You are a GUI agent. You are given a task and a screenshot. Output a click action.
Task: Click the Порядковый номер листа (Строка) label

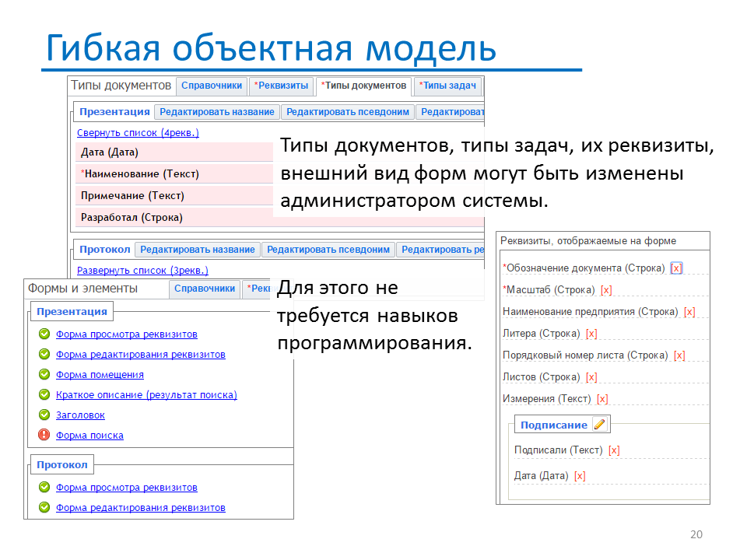point(585,355)
